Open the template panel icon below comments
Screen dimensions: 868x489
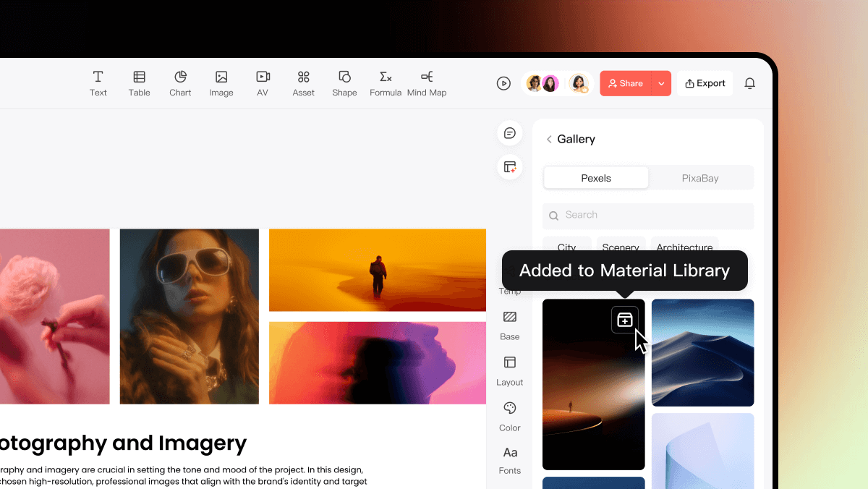point(510,167)
